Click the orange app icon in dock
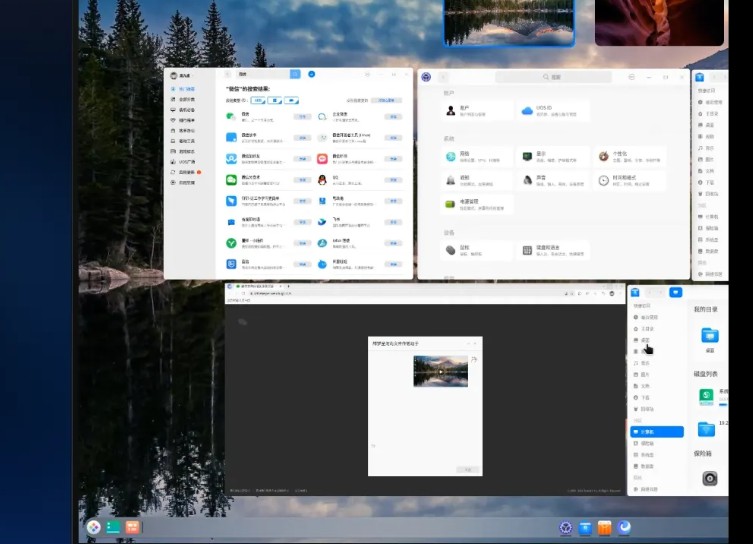The width and height of the screenshot is (753, 544). point(604,528)
